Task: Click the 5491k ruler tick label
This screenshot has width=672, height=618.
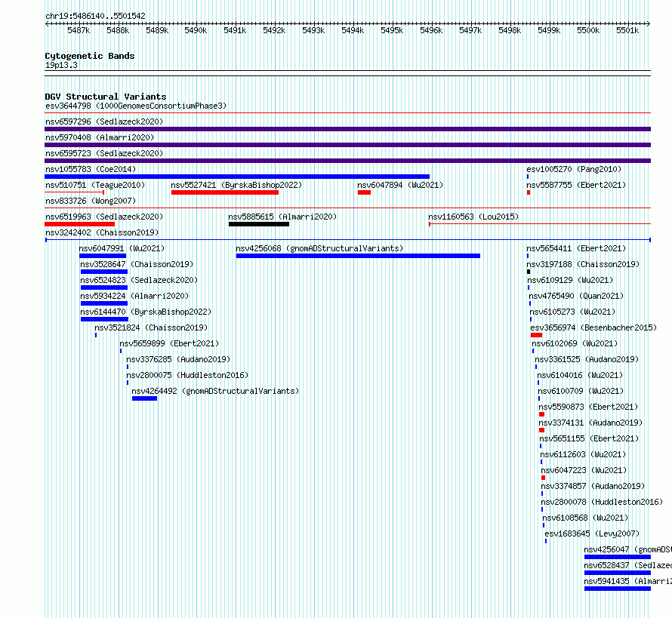Action: [x=235, y=30]
